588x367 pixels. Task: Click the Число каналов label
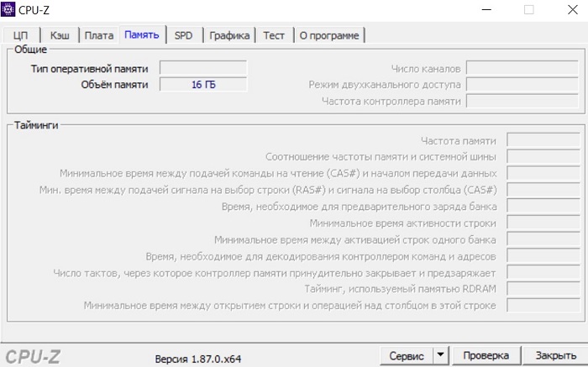tap(426, 69)
